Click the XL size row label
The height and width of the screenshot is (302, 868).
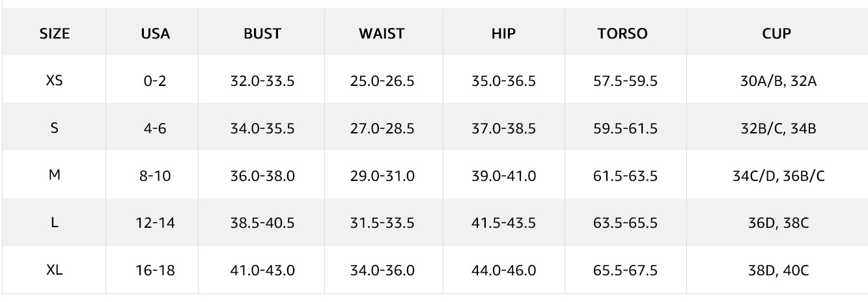click(55, 270)
